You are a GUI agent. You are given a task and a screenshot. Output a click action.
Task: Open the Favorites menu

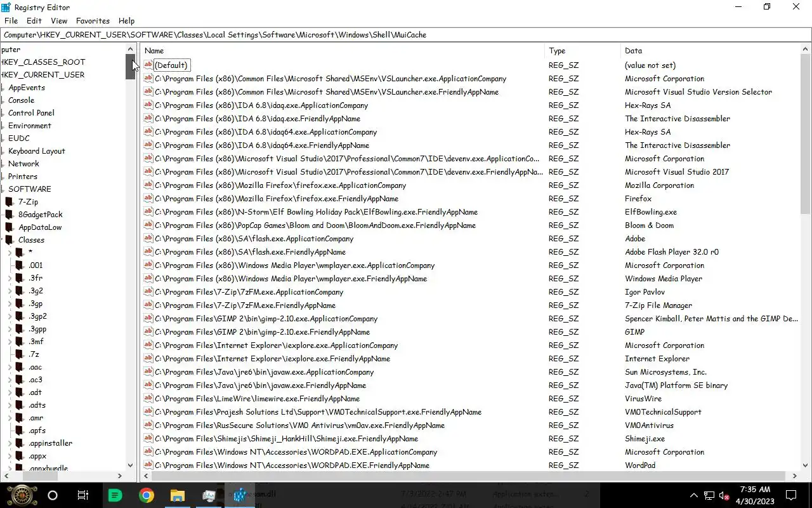(93, 20)
